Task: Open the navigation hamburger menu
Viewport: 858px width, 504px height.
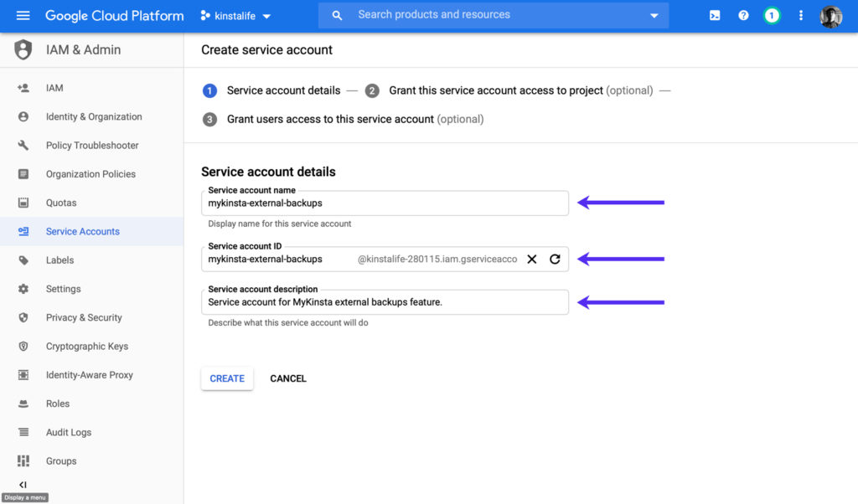Action: tap(23, 15)
